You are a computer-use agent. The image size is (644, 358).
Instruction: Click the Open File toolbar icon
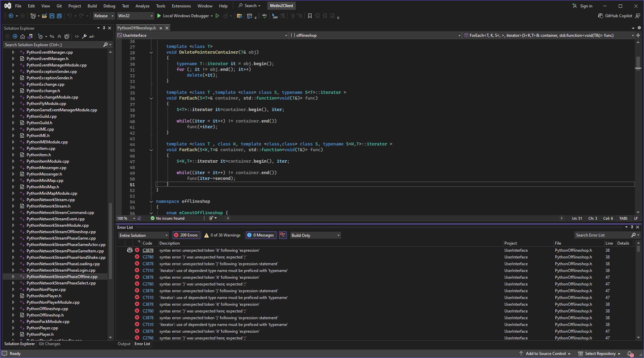[x=44, y=16]
